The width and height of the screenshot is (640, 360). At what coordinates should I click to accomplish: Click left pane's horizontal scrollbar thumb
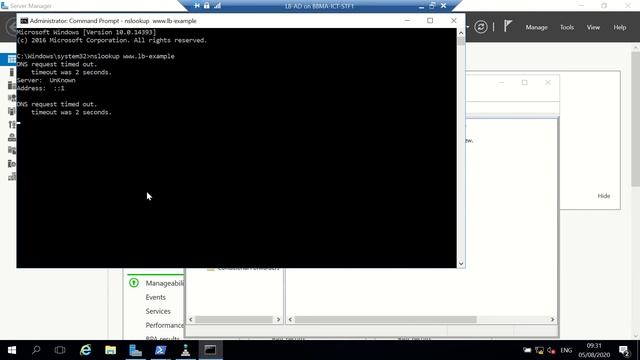(x=233, y=320)
